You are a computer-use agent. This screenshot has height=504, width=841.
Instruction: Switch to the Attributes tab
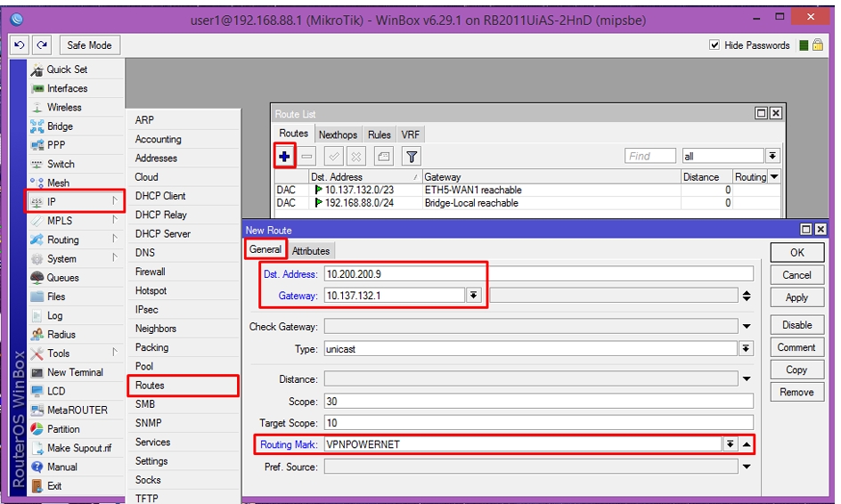tap(311, 251)
